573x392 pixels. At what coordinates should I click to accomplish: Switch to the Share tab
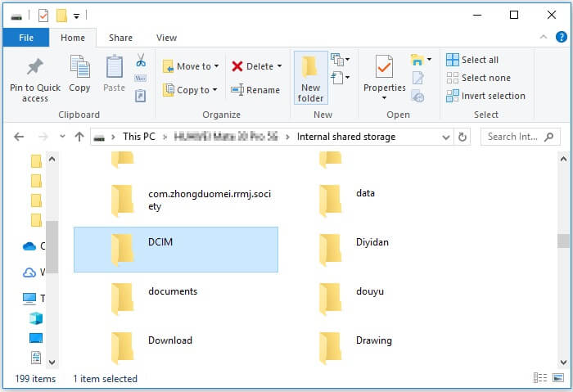pos(120,38)
